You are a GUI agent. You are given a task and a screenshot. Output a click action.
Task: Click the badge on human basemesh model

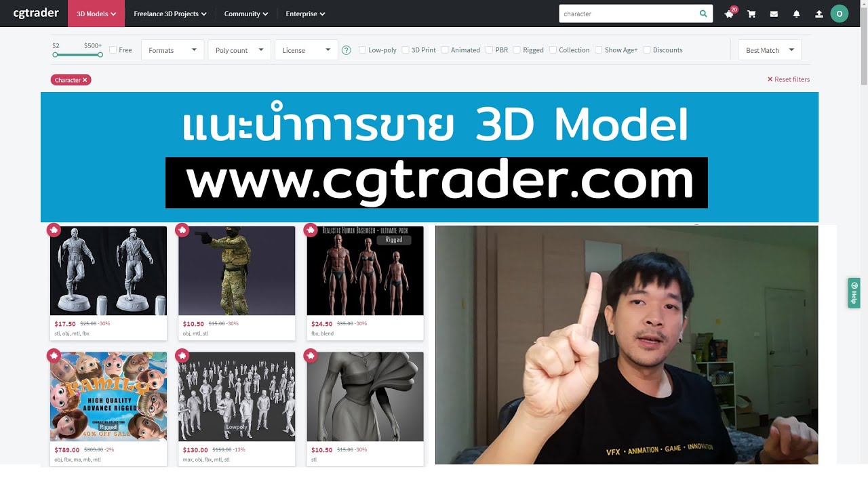tap(311, 230)
